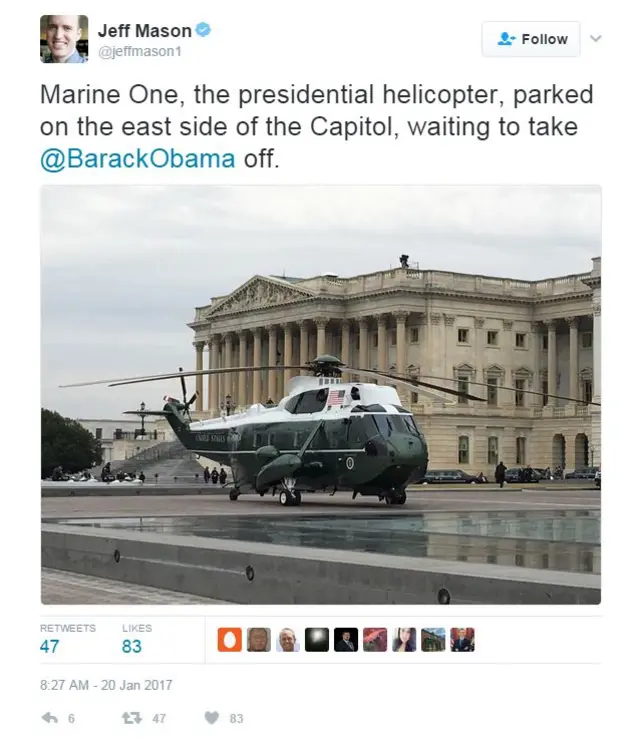The width and height of the screenshot is (640, 750).
Task: Expand the tweet options chevron menu
Action: click(x=596, y=38)
